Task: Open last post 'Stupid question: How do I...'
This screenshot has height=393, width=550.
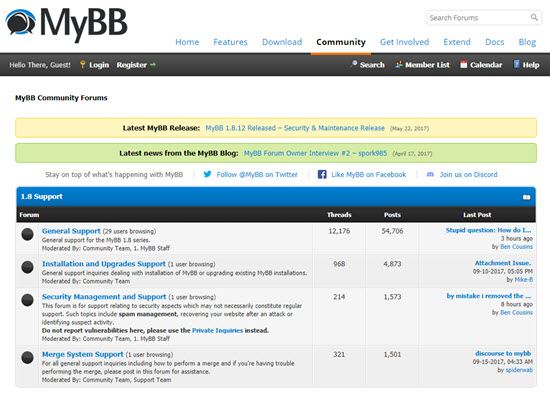Action: 488,230
